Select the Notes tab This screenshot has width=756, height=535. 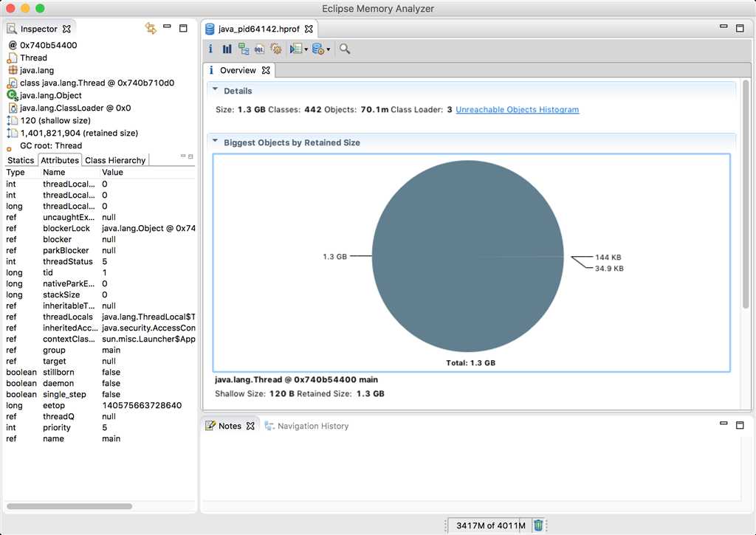tap(230, 426)
